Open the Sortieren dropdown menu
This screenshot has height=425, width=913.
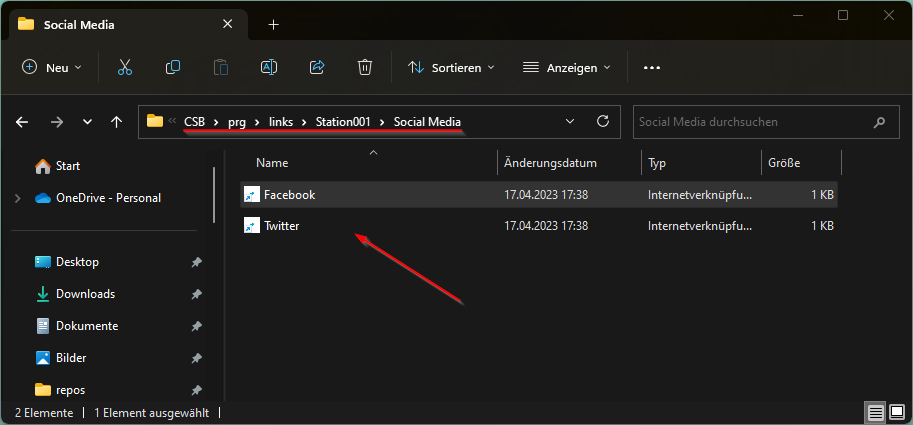tap(451, 68)
